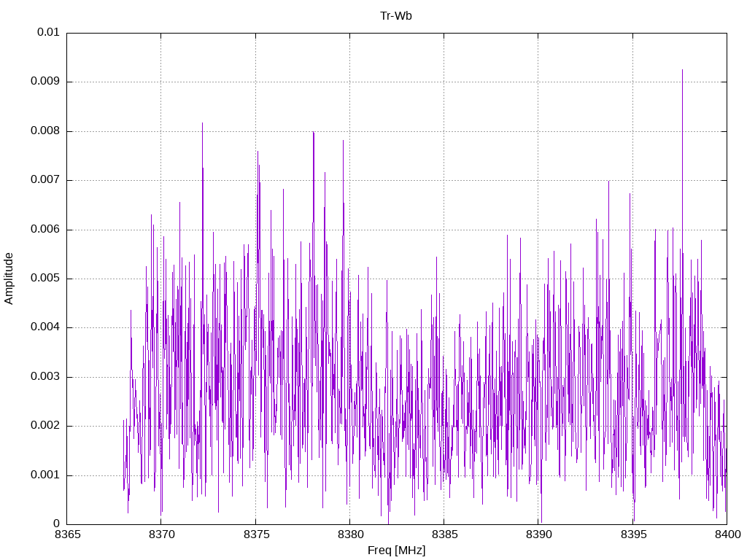Click the 0.006 y-axis tick label
747x560 pixels.
pos(45,229)
